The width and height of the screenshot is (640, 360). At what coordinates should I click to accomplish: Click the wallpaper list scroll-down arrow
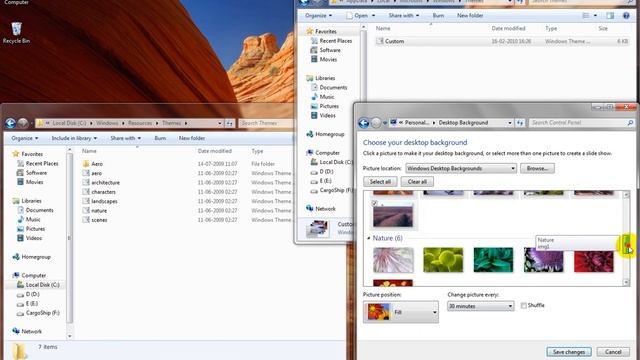(626, 282)
